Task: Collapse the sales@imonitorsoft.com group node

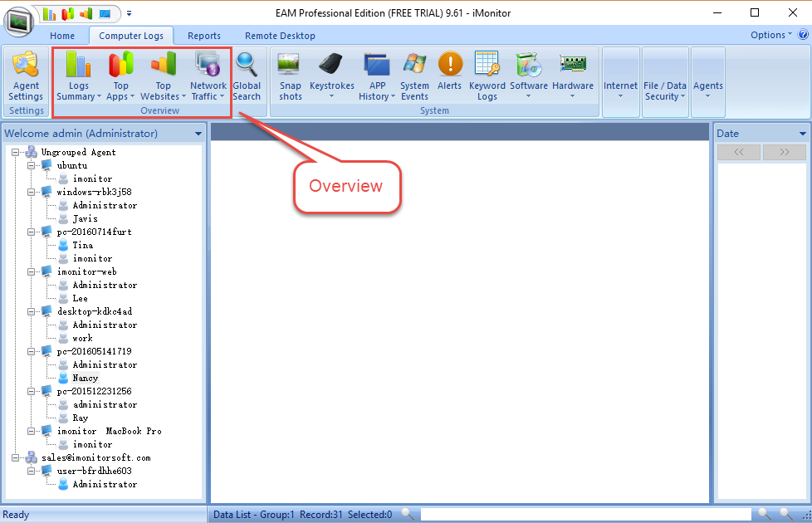Action: pos(16,457)
